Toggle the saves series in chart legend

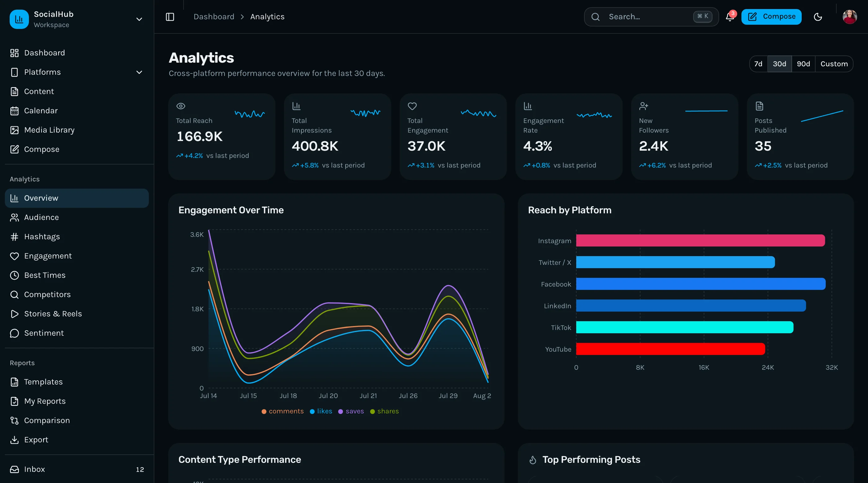(351, 411)
